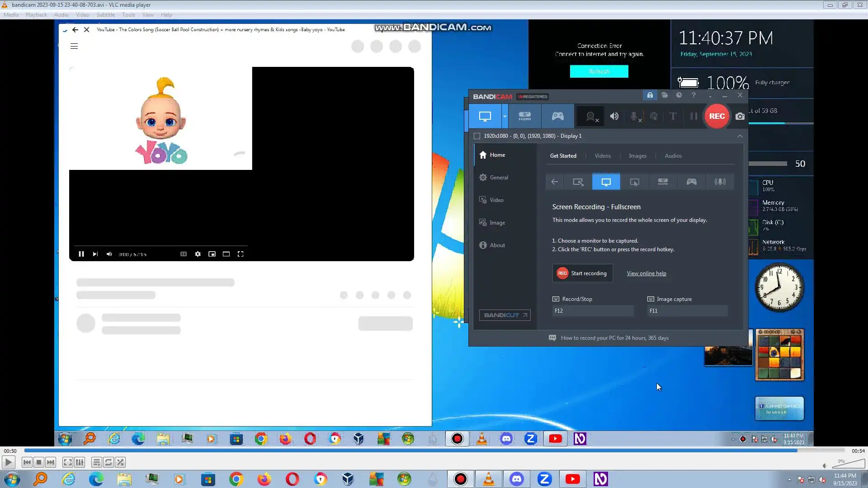The image size is (868, 488).
Task: Skip to previous media in VLC
Action: pyautogui.click(x=27, y=462)
